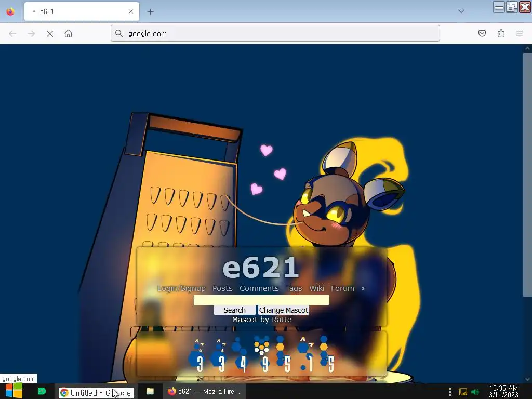Open the Comments link
This screenshot has width=532, height=399.
[x=259, y=288]
